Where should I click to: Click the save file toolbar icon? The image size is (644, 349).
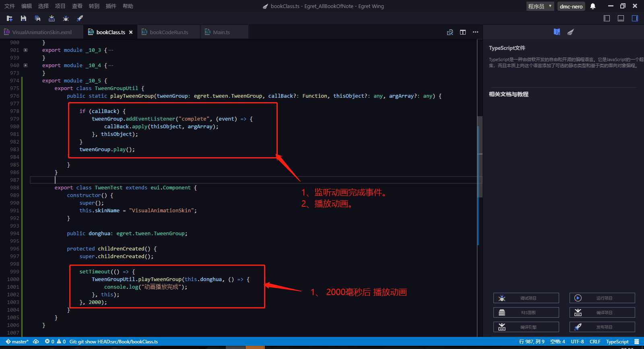(23, 18)
